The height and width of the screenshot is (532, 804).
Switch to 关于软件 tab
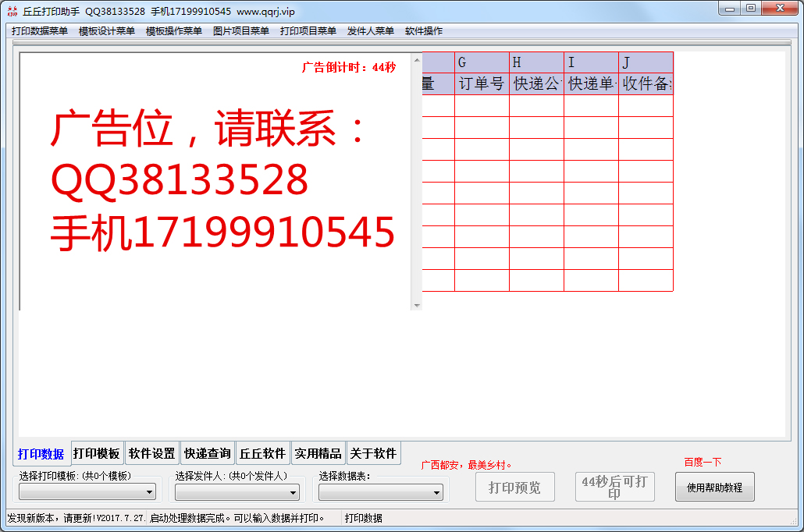[373, 453]
